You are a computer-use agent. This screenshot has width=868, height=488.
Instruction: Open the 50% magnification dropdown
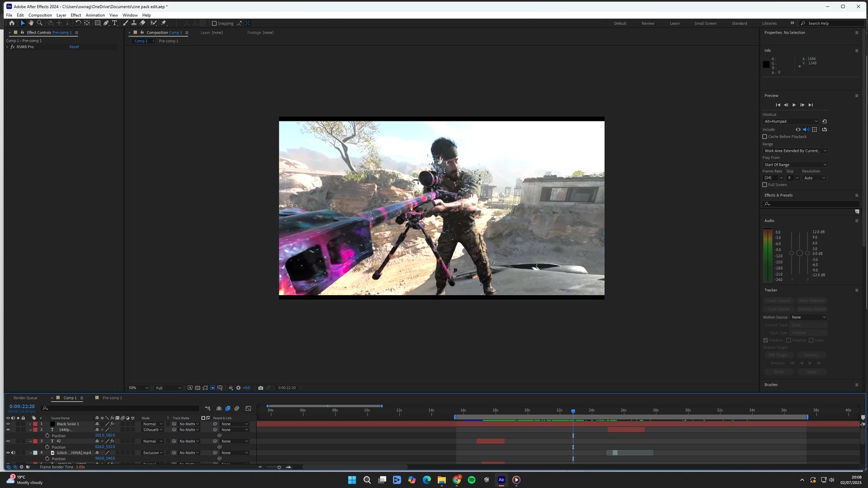[x=138, y=388]
